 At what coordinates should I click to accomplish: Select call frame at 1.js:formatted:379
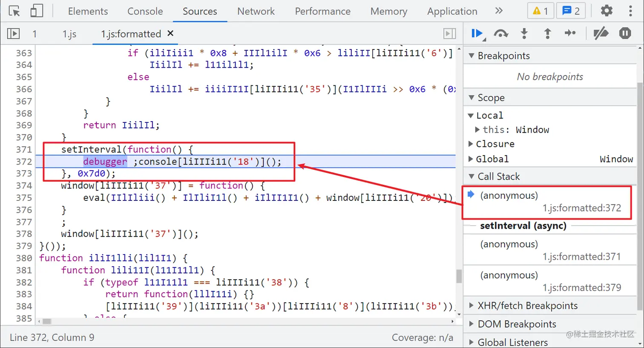549,281
